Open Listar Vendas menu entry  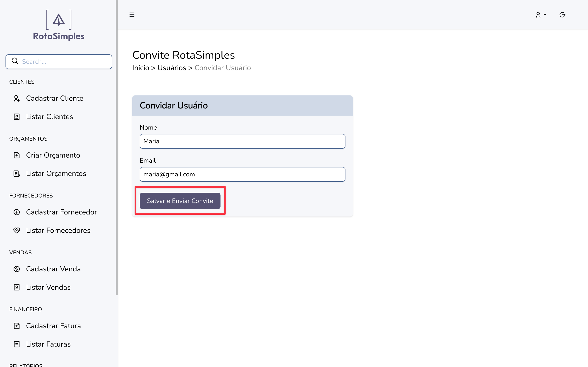click(48, 287)
